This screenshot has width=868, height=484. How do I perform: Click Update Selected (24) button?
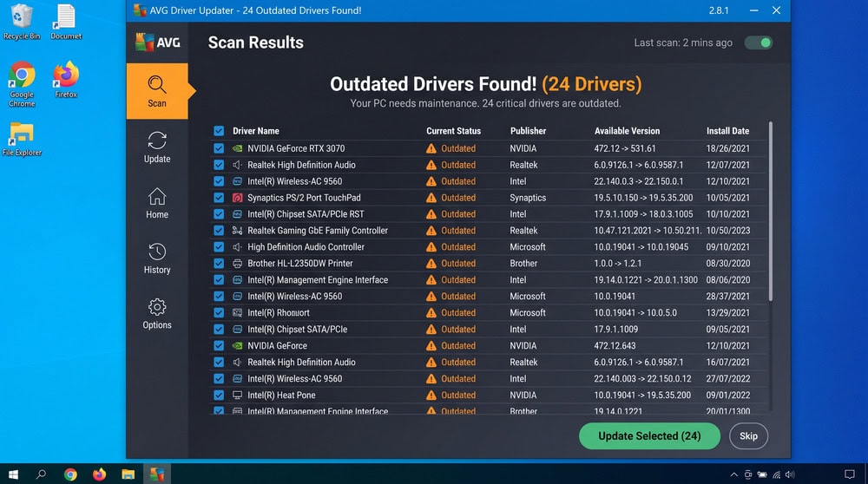(x=649, y=436)
